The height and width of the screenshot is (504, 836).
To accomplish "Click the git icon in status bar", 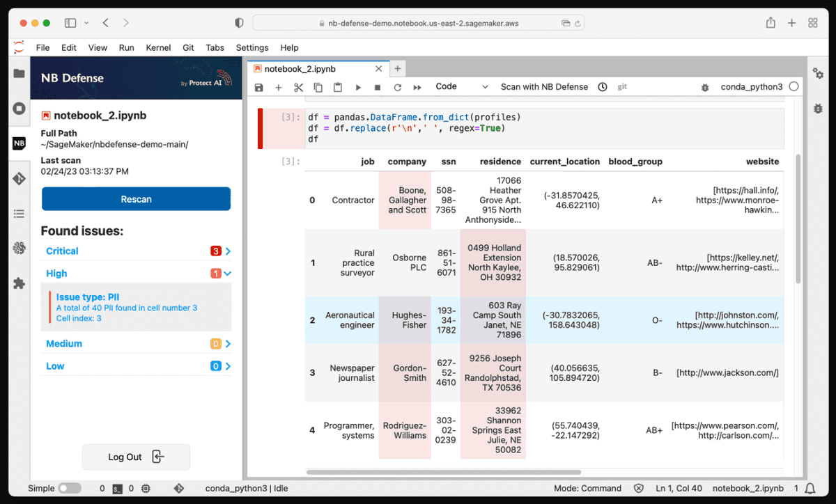I will pyautogui.click(x=178, y=489).
